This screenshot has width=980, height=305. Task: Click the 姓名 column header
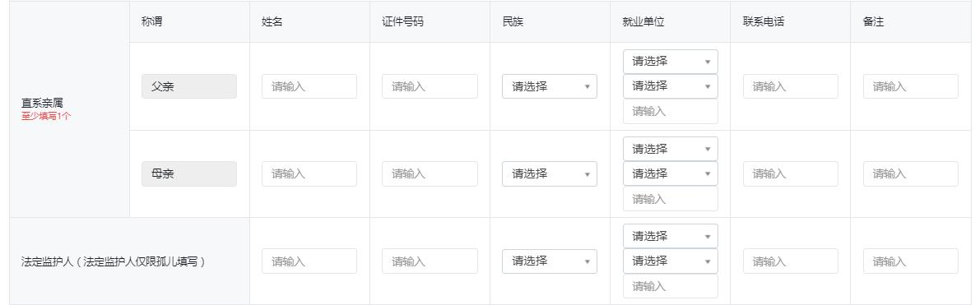pos(272,22)
